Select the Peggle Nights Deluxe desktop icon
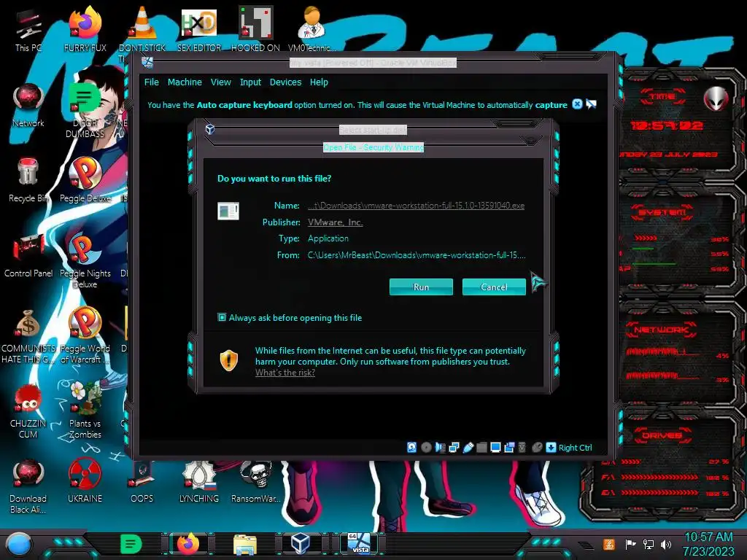Viewport: 747px width, 560px height. click(x=85, y=260)
